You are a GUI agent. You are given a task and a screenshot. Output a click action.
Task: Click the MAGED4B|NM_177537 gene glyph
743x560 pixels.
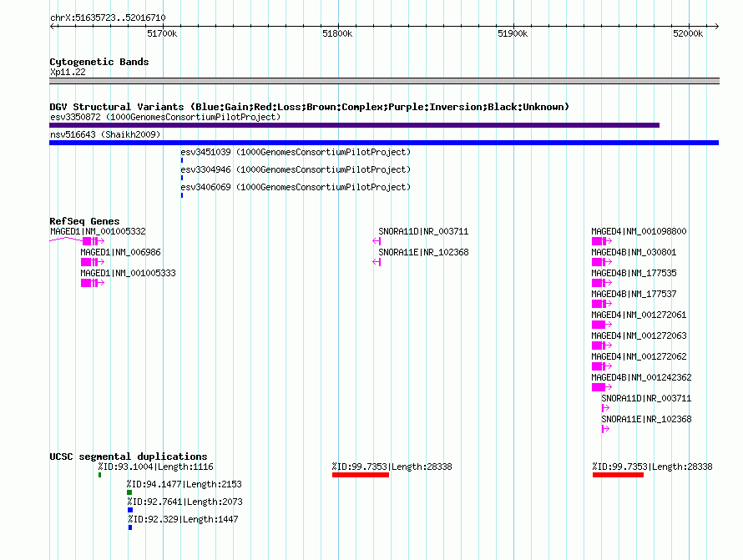coord(602,304)
